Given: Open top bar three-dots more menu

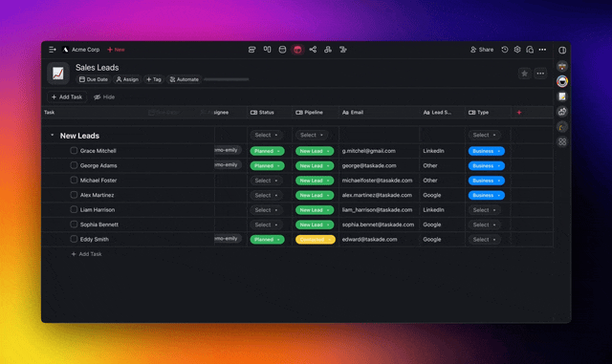Looking at the screenshot, I should (x=542, y=50).
